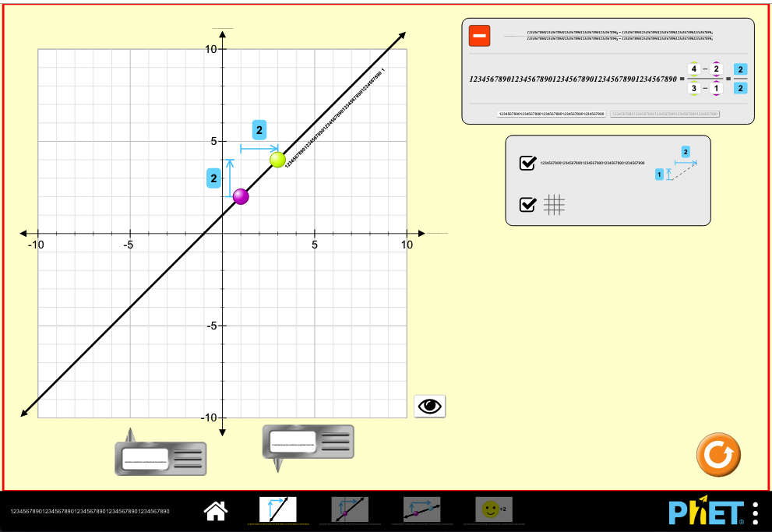Click the Erase Lines button below the equation

665,114
